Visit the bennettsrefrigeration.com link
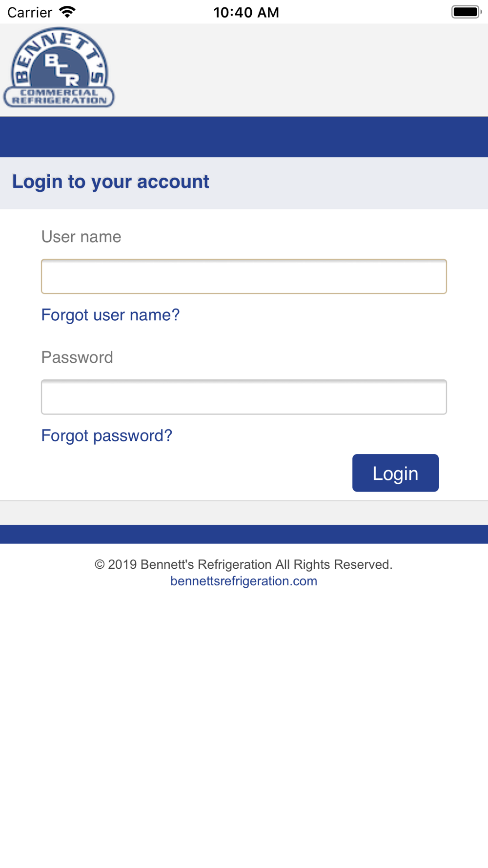The height and width of the screenshot is (868, 488). (244, 581)
